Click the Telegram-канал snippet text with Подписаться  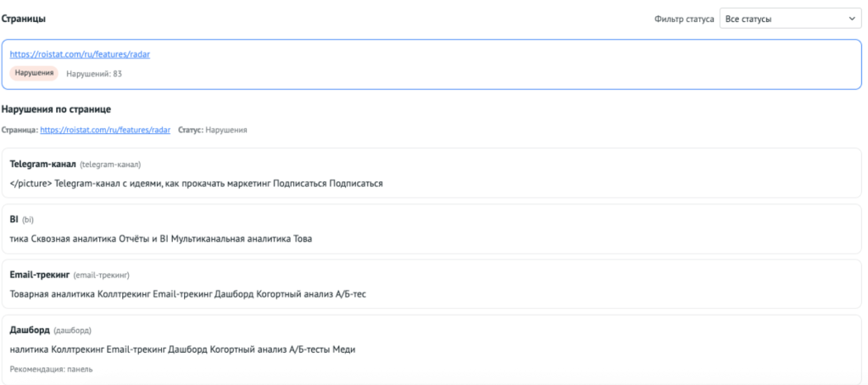tap(196, 183)
